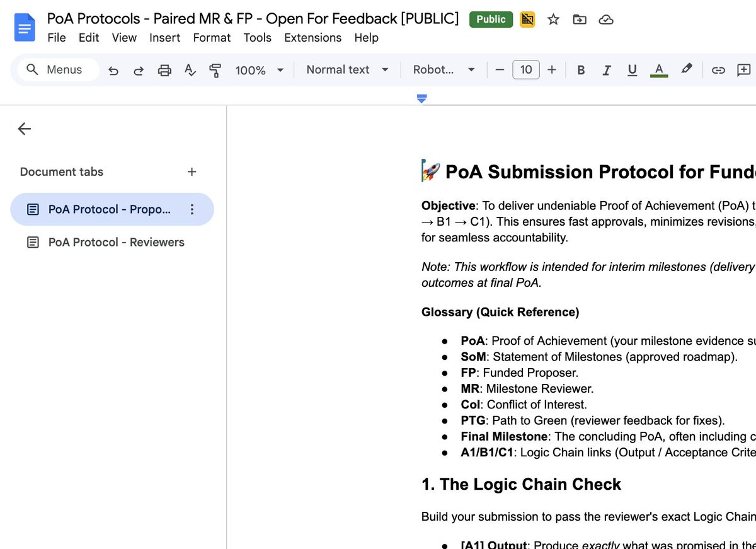Click the font size field showing 10
This screenshot has height=549, width=756.
[526, 70]
